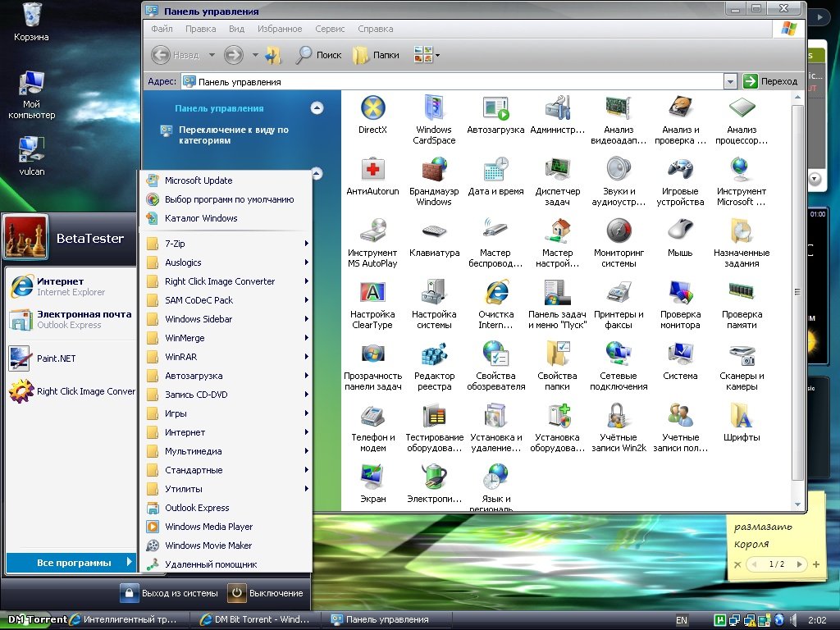The image size is (840, 630).
Task: Open the Back button history dropdown
Action: [212, 55]
